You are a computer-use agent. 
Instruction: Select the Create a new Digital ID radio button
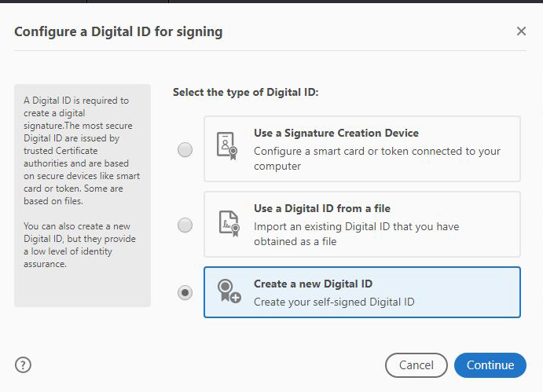185,292
